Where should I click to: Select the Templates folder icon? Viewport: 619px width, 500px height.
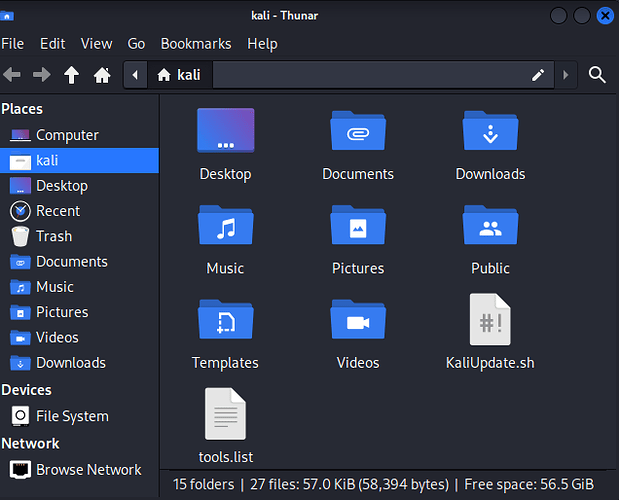(225, 320)
